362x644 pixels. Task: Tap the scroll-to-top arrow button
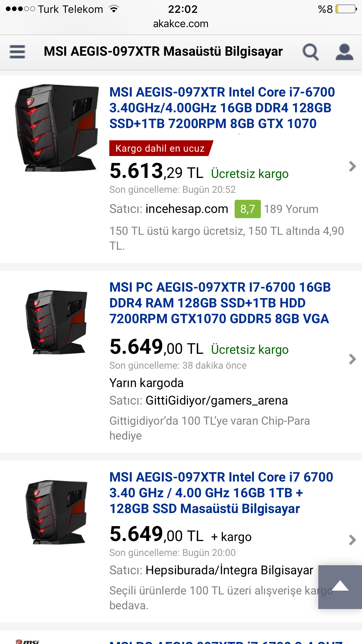340,587
